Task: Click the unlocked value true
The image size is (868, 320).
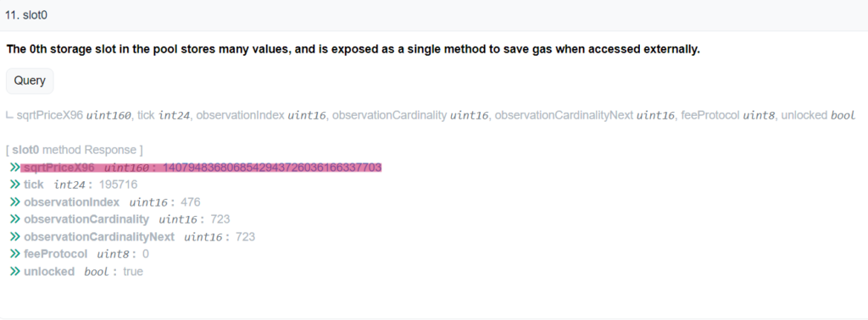Action: (133, 272)
